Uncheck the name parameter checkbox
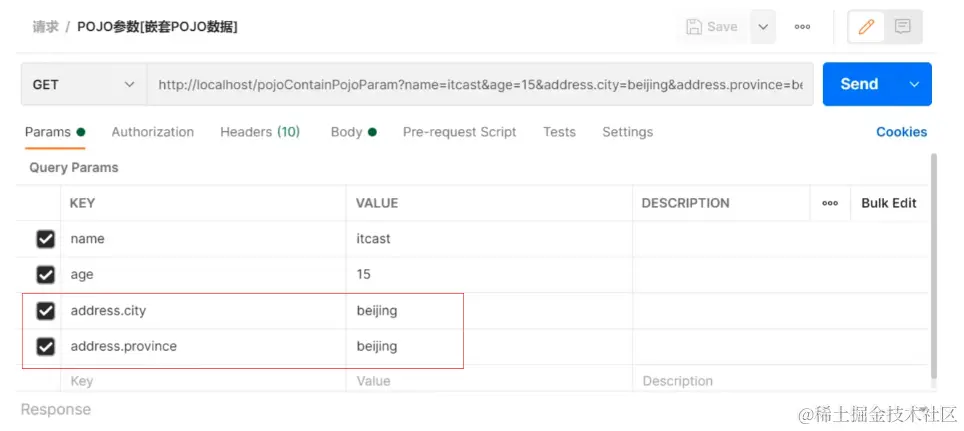 (x=45, y=239)
